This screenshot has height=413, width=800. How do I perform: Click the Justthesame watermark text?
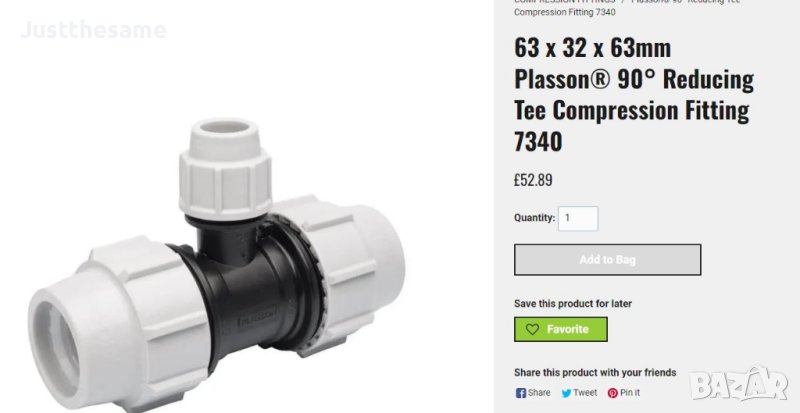click(x=93, y=30)
